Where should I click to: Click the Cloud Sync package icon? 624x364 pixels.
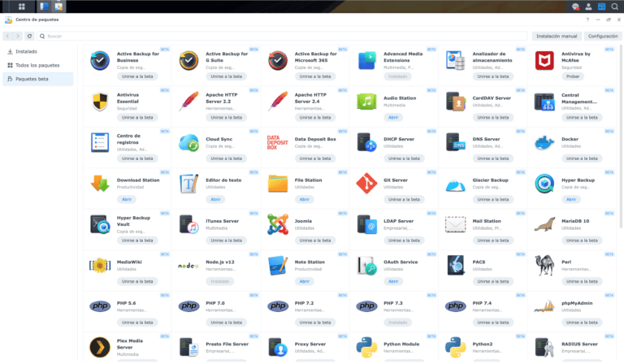coord(189,143)
